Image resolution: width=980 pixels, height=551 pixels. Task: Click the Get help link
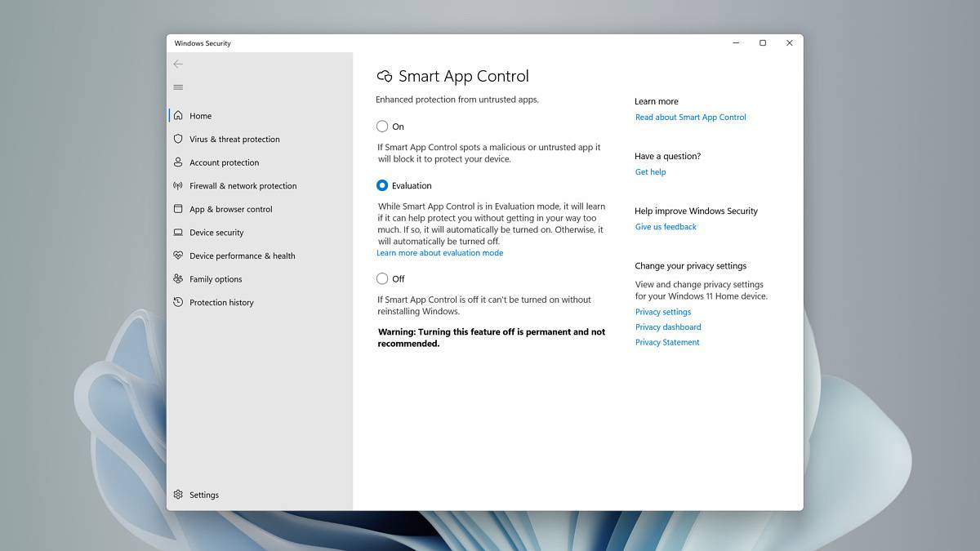coord(651,172)
